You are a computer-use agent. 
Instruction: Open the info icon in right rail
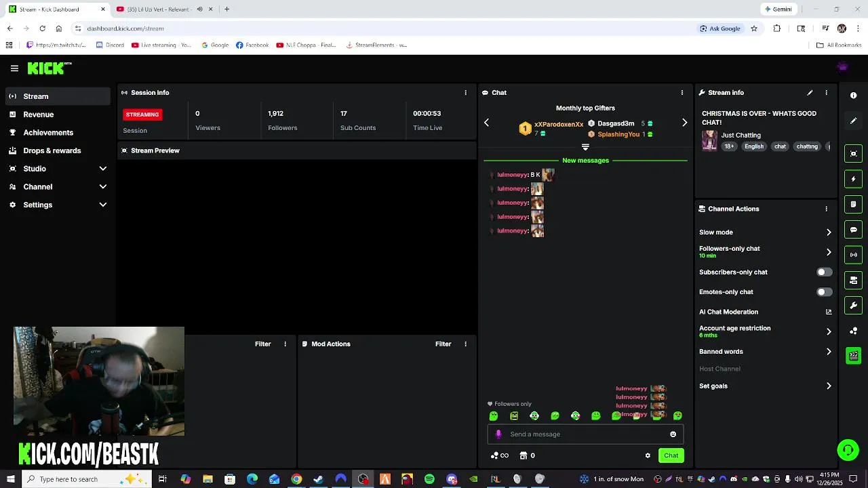pos(853,96)
